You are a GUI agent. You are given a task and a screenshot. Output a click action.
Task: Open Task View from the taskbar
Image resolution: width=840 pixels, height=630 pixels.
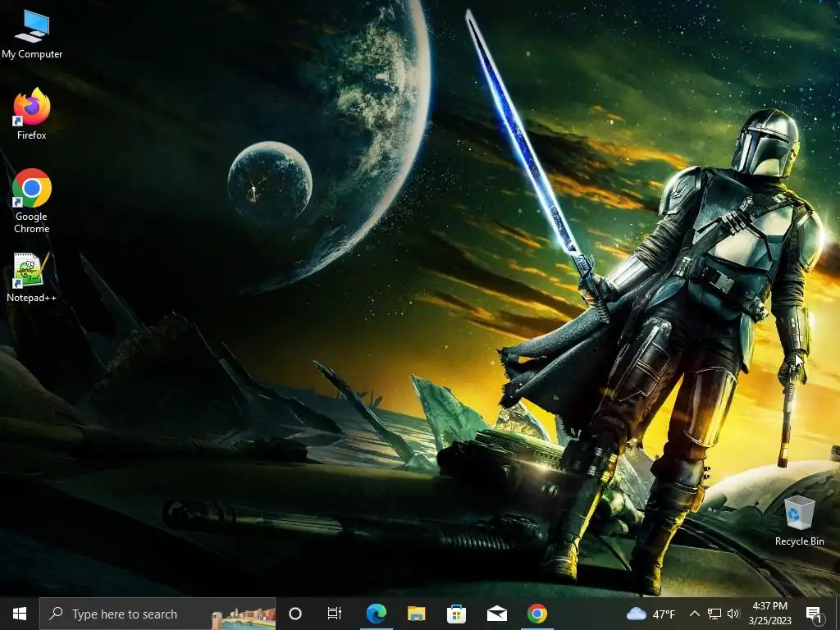pos(335,614)
